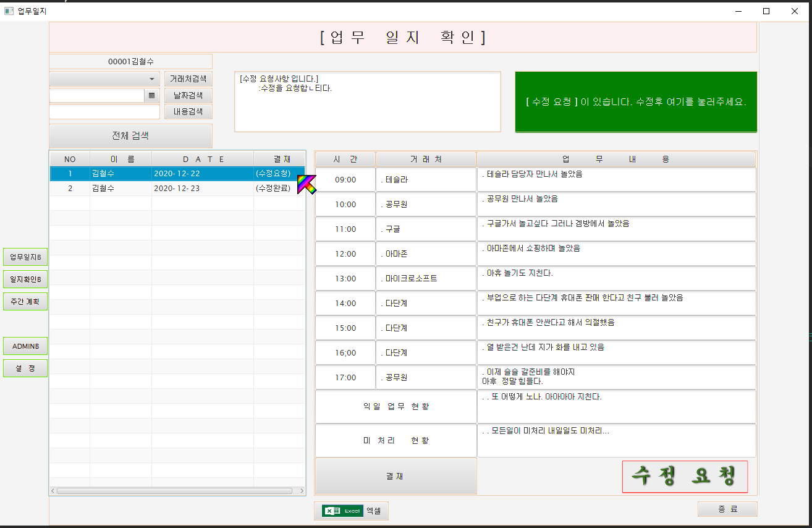Click the 테슬라 client cell
Image resolution: width=812 pixels, height=528 pixels.
tap(426, 179)
